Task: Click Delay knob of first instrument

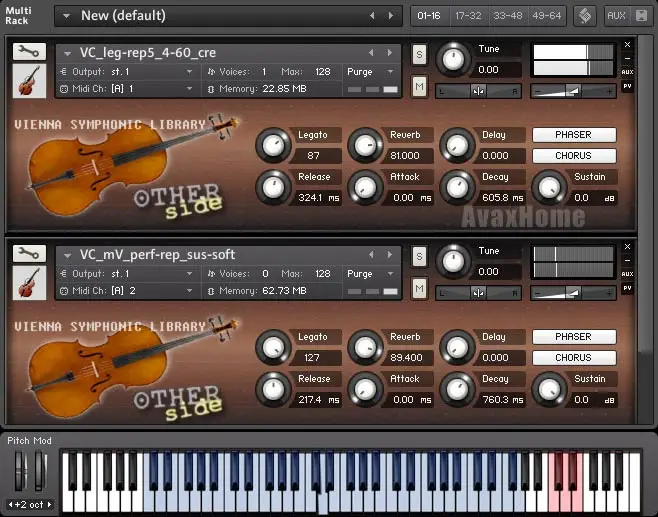Action: (457, 146)
